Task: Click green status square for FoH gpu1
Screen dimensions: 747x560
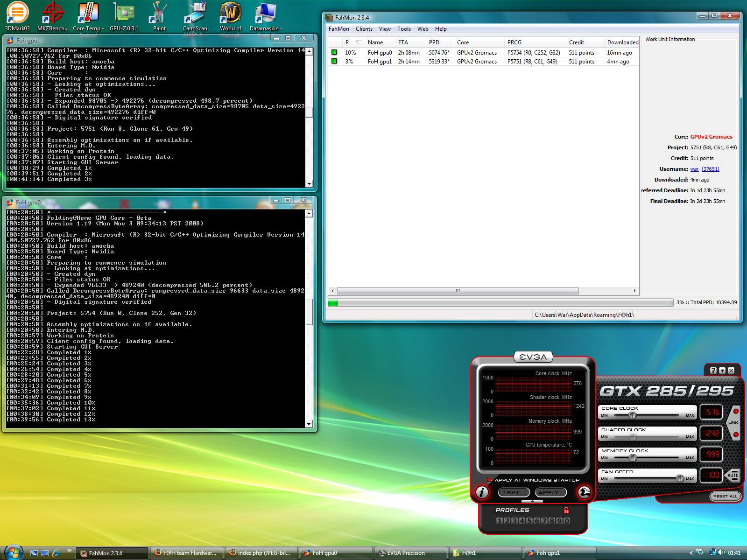Action: [x=334, y=61]
